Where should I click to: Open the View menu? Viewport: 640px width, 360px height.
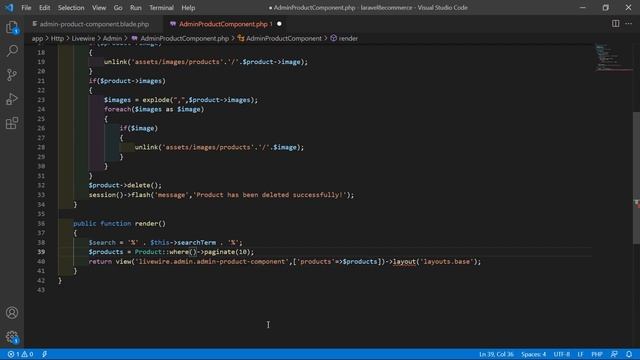coord(99,8)
